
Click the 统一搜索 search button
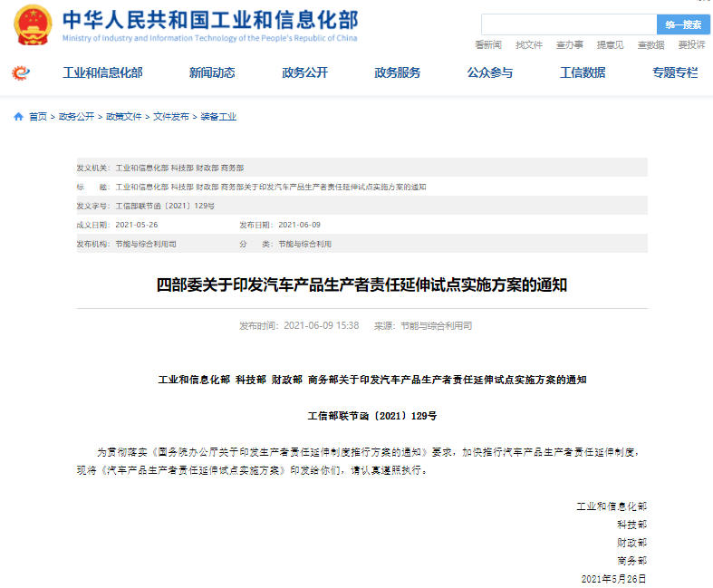coord(682,24)
